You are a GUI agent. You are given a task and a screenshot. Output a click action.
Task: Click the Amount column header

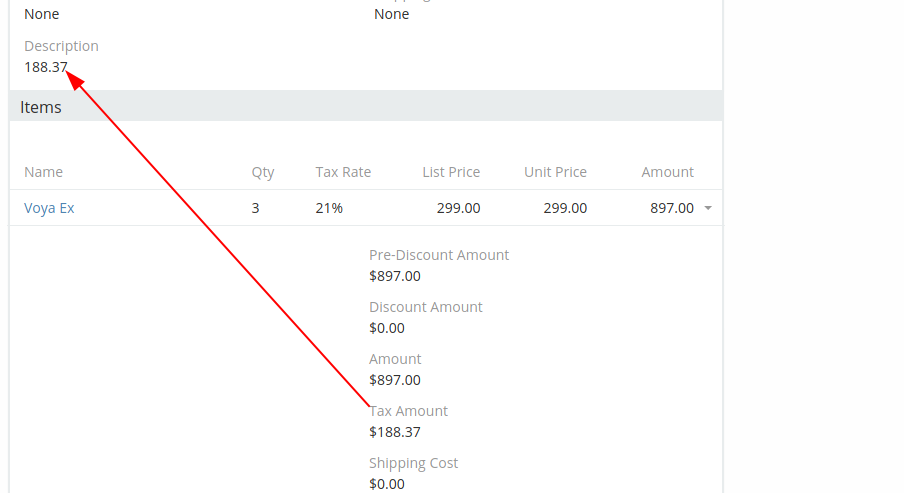point(667,172)
